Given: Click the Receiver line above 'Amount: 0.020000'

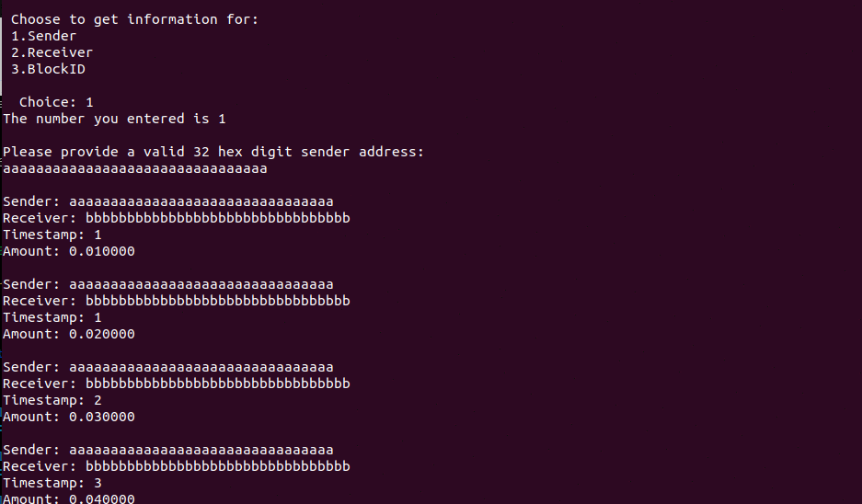Looking at the screenshot, I should point(176,301).
